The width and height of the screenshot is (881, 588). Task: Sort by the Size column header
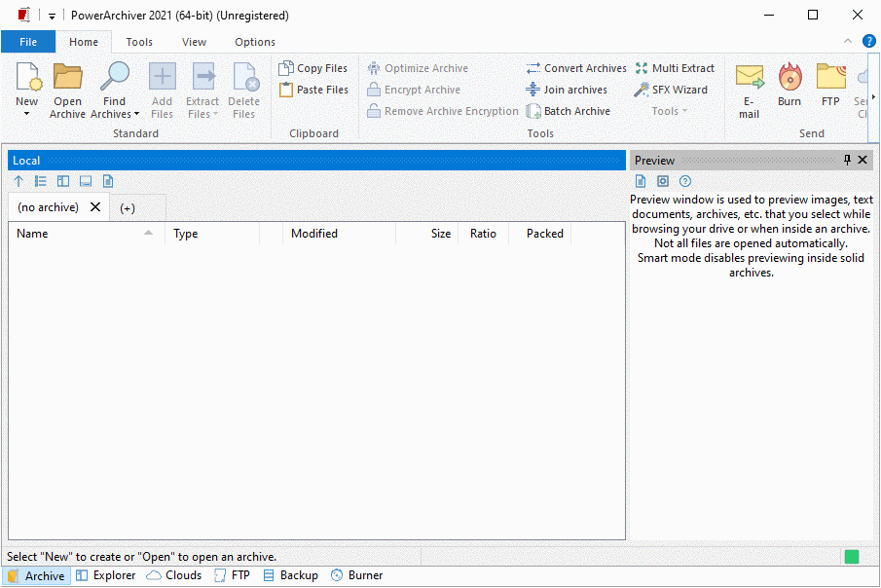pos(427,234)
